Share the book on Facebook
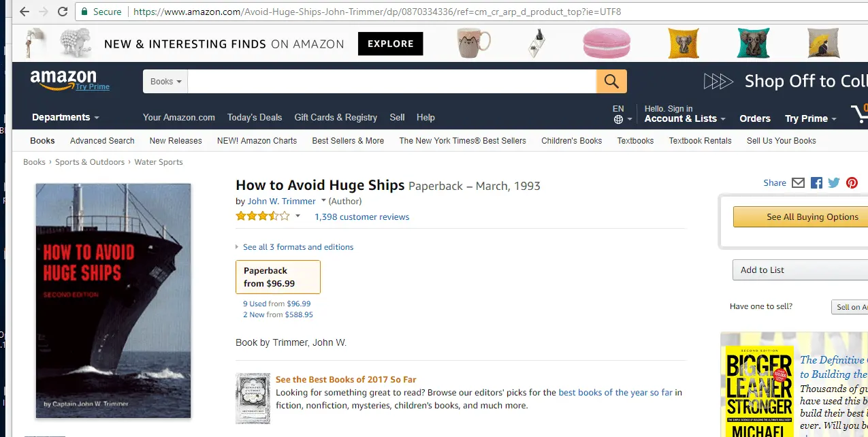The image size is (868, 437). (816, 182)
